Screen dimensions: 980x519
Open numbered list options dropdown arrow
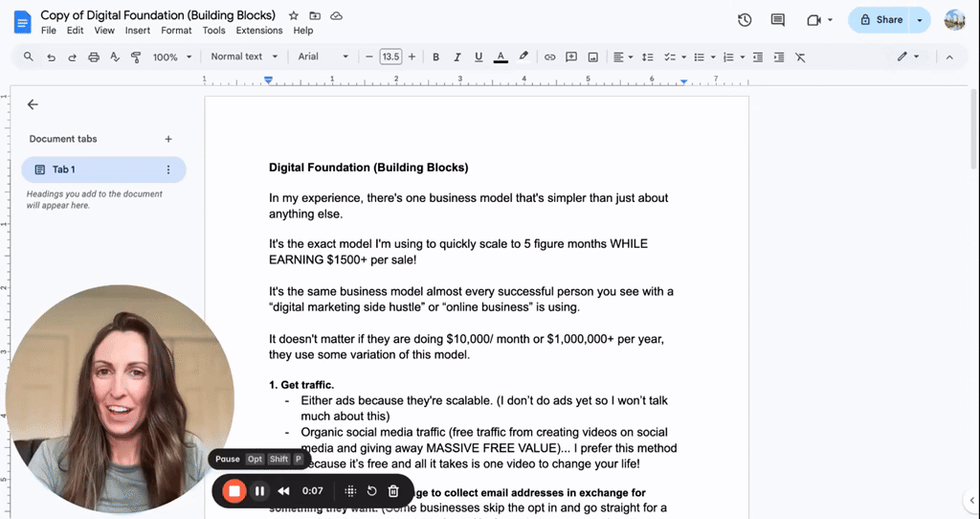click(743, 56)
